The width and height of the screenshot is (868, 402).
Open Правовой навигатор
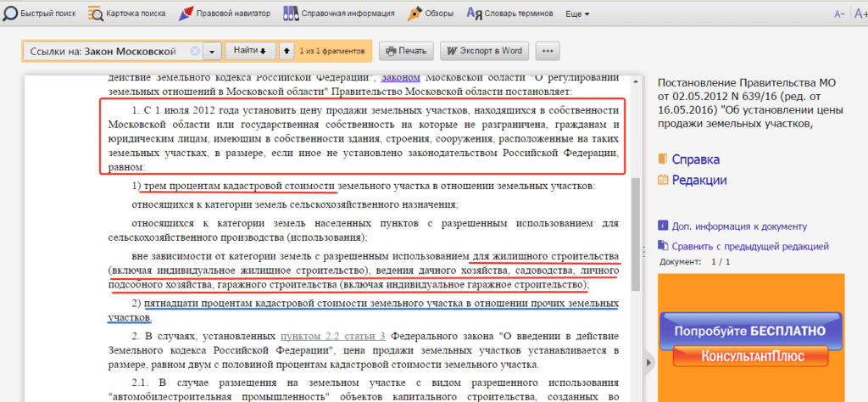[x=224, y=14]
